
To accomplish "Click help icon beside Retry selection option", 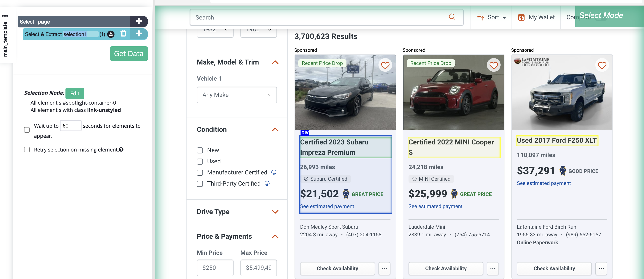I will point(121,150).
